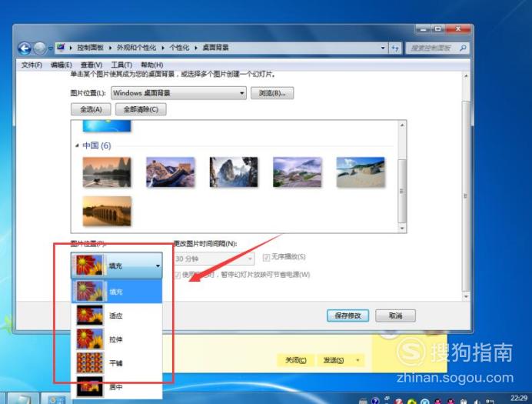Navigate to 外观和个性化 breadcrumb
This screenshot has height=404, width=532.
(136, 48)
